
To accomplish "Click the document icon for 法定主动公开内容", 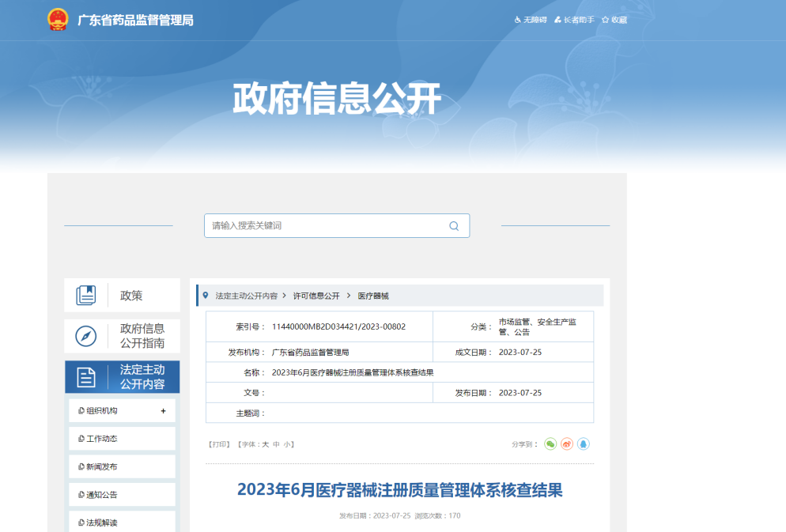I will (85, 377).
